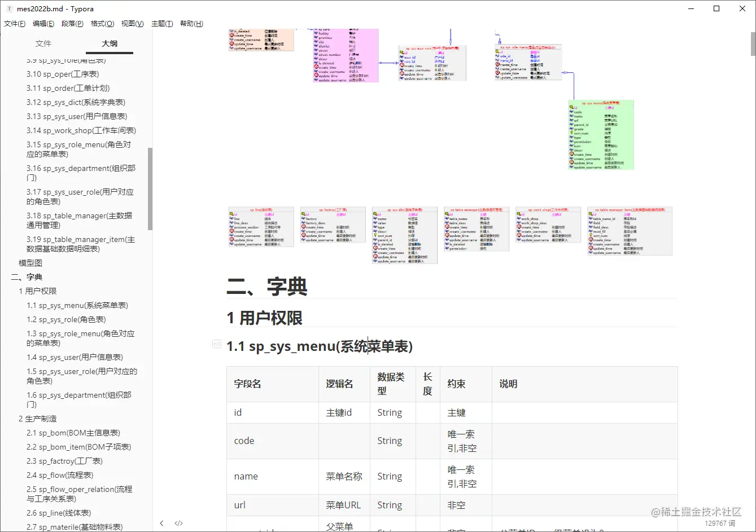Click the heading level marker beside 1.1 sp_sys_menu
The image size is (756, 532).
(216, 344)
